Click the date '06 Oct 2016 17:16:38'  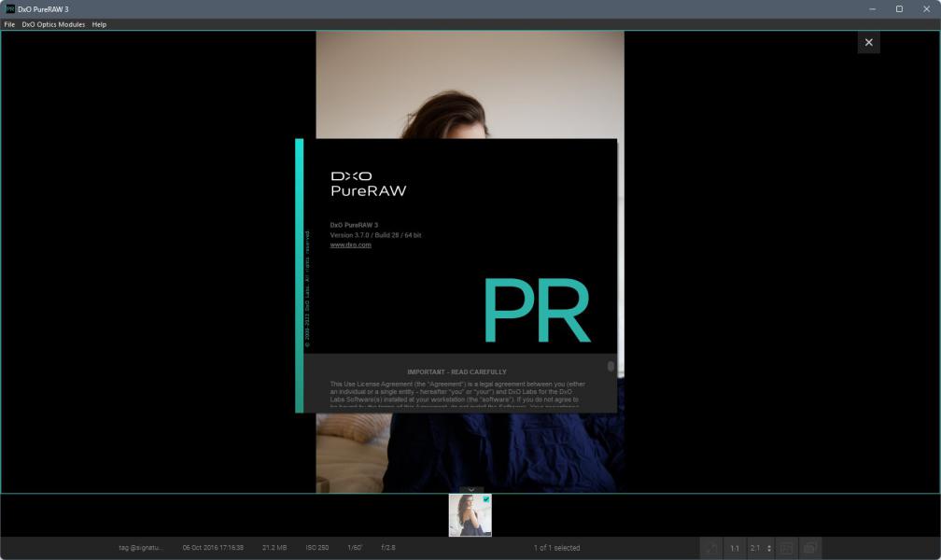coord(213,548)
